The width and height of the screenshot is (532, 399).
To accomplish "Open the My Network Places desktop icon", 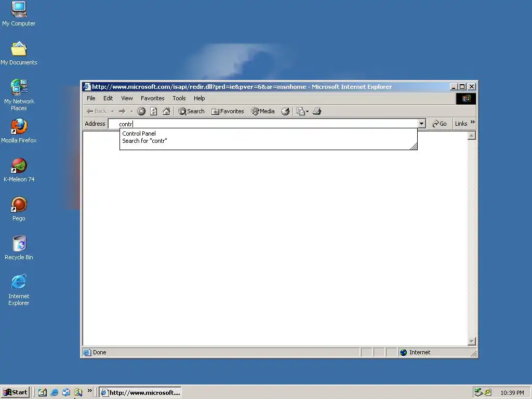I will coord(19,95).
